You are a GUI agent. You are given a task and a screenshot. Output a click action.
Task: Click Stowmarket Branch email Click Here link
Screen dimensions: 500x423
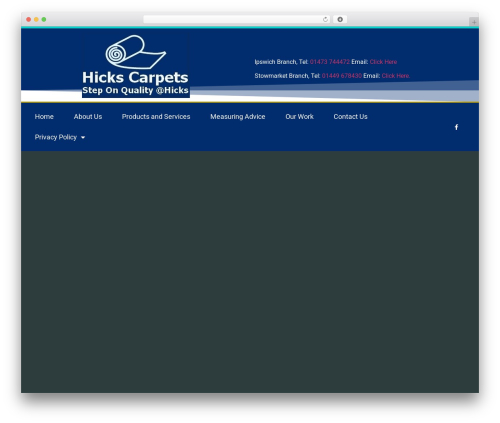396,76
